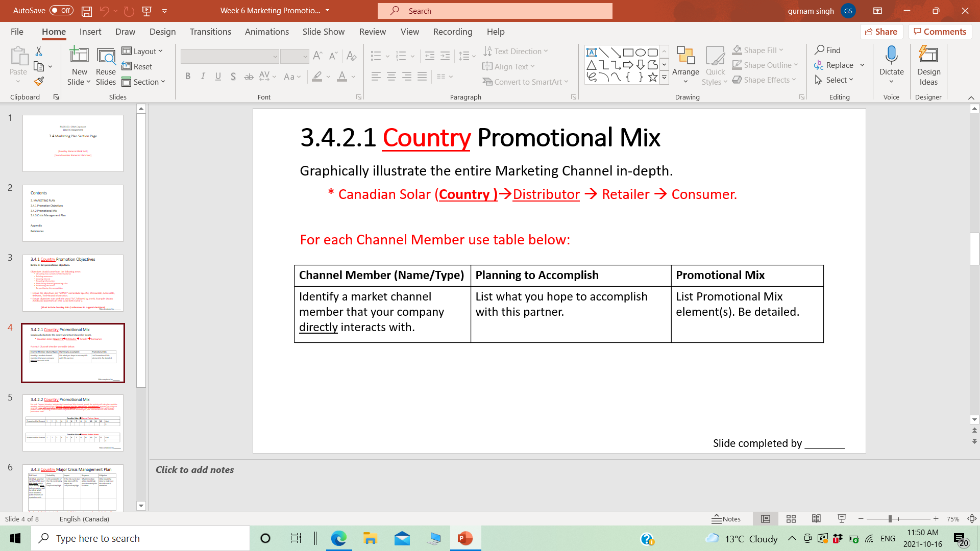Open Design Ideas pane

click(x=928, y=66)
